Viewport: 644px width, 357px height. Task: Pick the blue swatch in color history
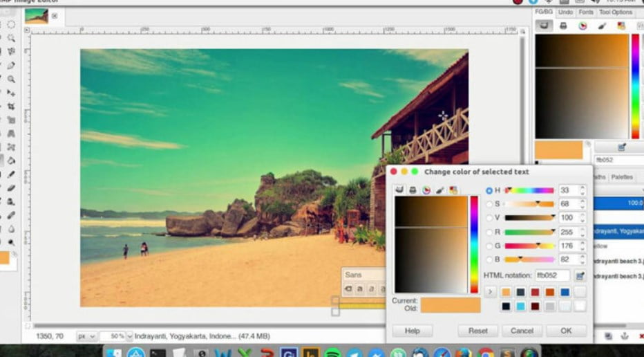(x=565, y=292)
